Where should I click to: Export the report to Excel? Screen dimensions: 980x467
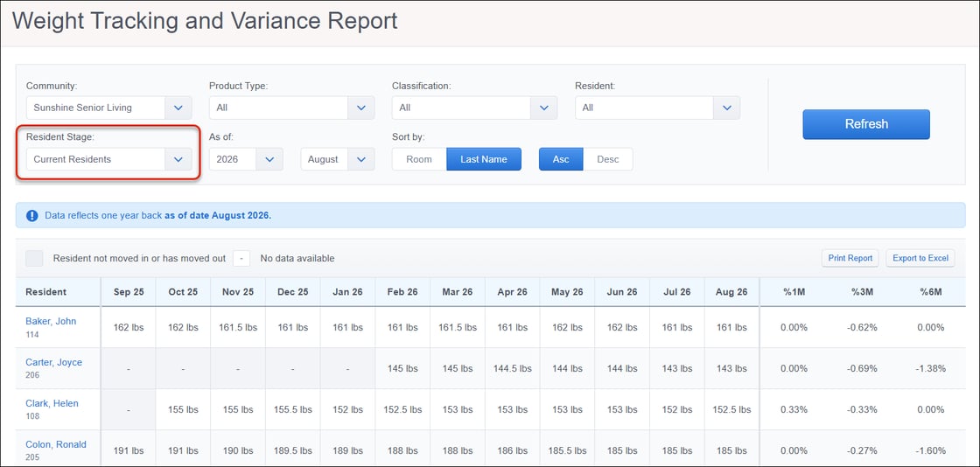click(920, 258)
